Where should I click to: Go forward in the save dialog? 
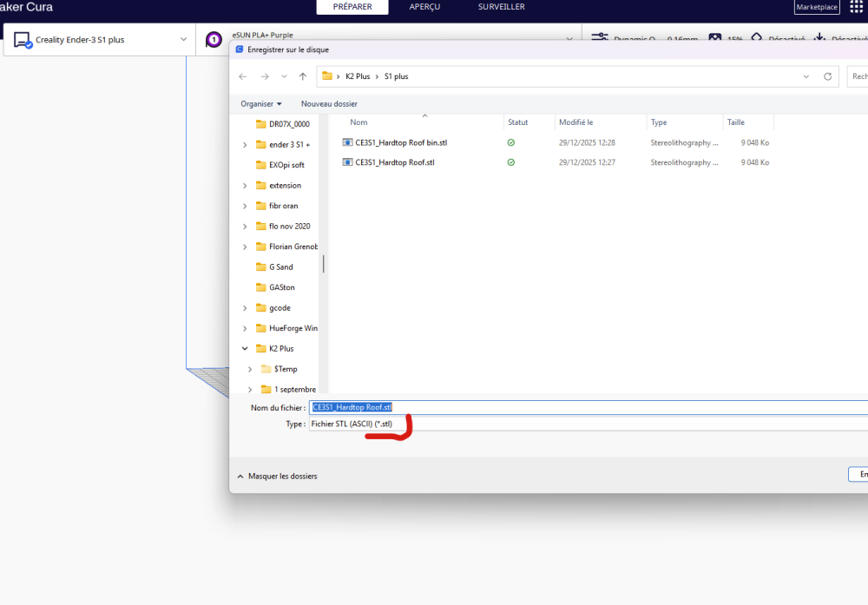(x=265, y=76)
